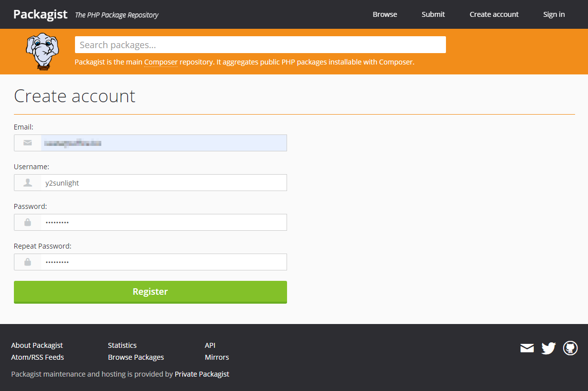This screenshot has width=588, height=391.
Task: Open the Twitter bird icon link
Action: point(548,348)
